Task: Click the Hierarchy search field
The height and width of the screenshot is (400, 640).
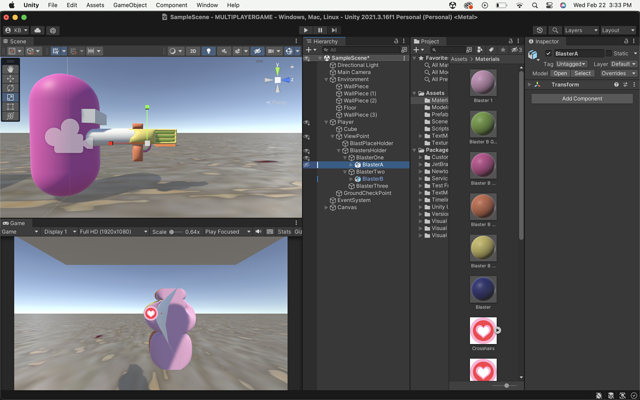Action: [360, 50]
